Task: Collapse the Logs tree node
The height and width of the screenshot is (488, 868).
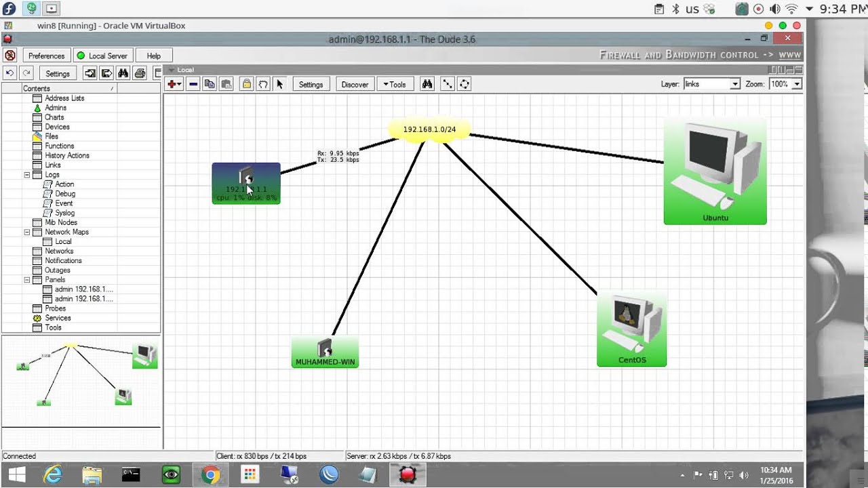Action: [27, 175]
